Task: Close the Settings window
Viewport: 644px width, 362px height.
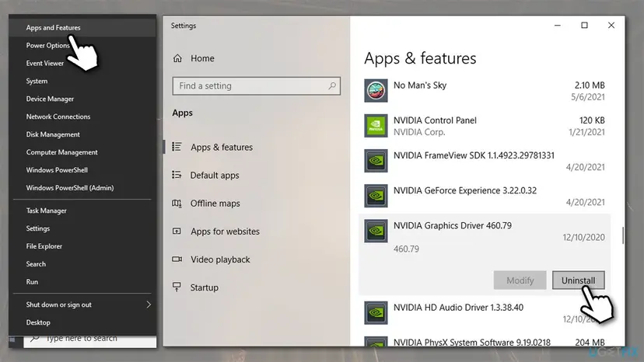Action: click(611, 26)
